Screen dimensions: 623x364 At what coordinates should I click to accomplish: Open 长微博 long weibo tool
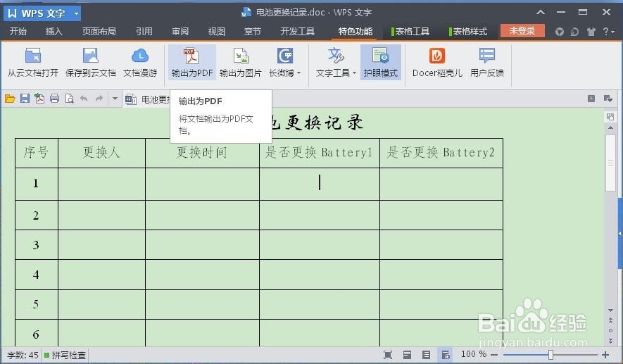(x=285, y=63)
